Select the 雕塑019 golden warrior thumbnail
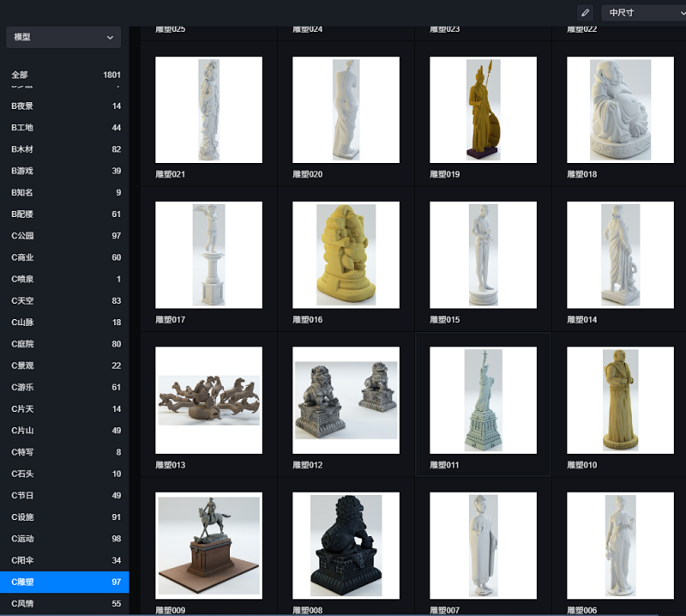 pos(483,110)
